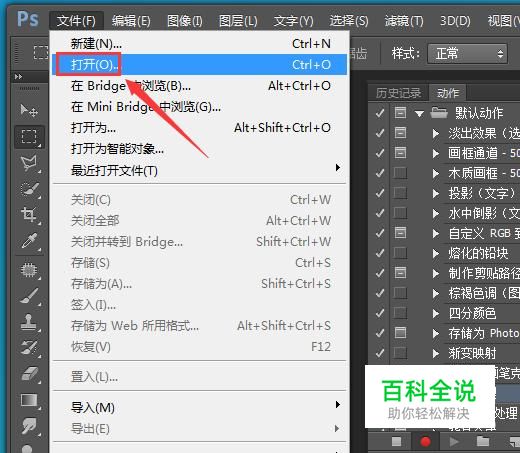Expand the 渐变映射 action
The width and height of the screenshot is (520, 453).
click(435, 353)
